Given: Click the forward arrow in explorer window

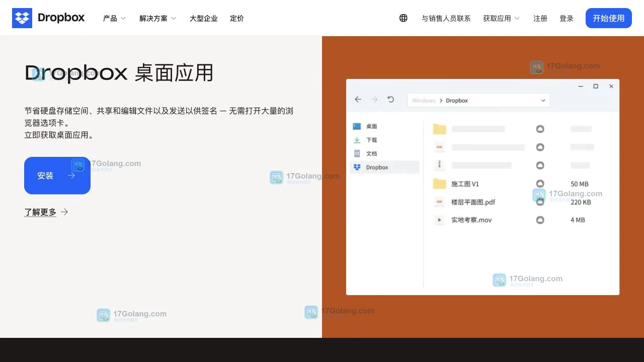Looking at the screenshot, I should click(374, 100).
